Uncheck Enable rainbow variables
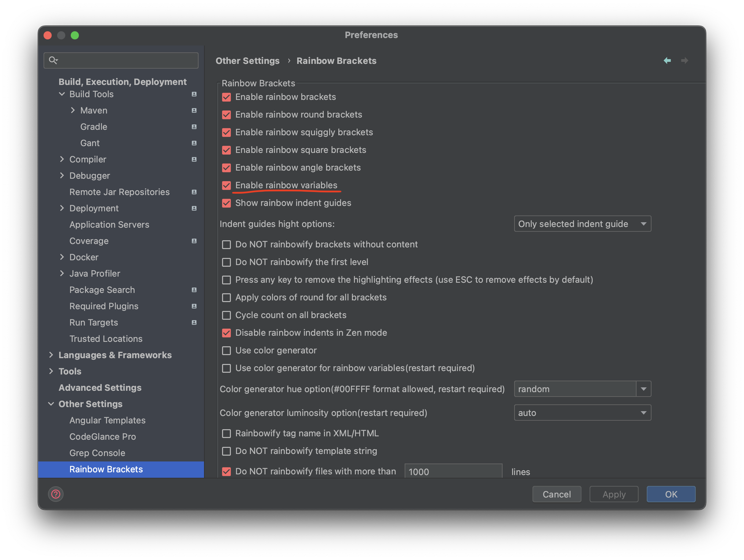This screenshot has height=560, width=744. pyautogui.click(x=226, y=185)
